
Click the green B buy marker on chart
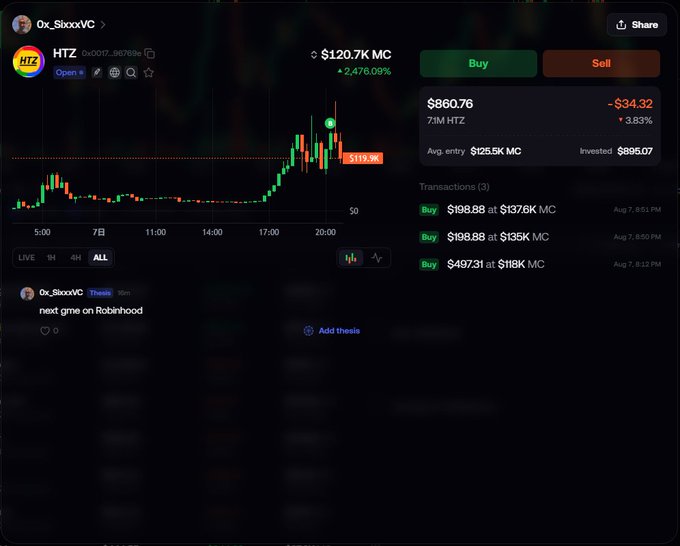click(x=330, y=124)
